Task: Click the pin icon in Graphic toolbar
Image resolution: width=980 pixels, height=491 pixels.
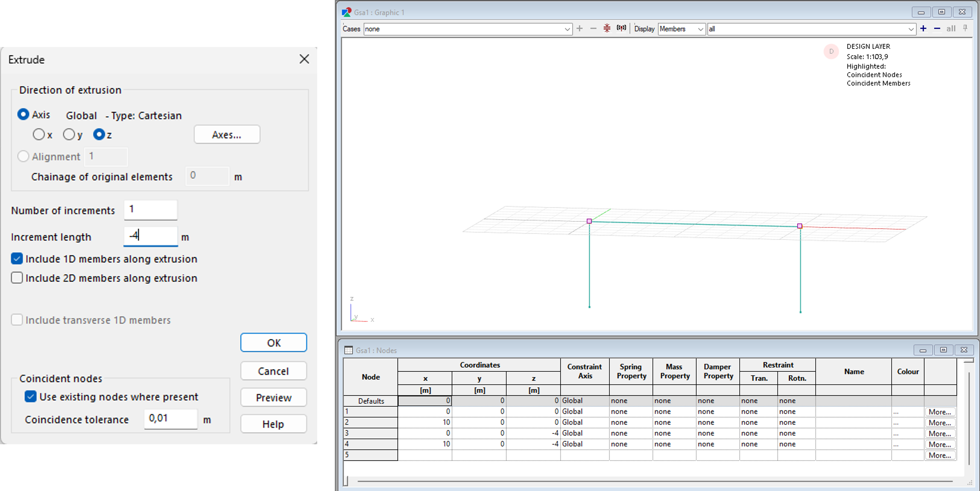Action: [x=965, y=28]
